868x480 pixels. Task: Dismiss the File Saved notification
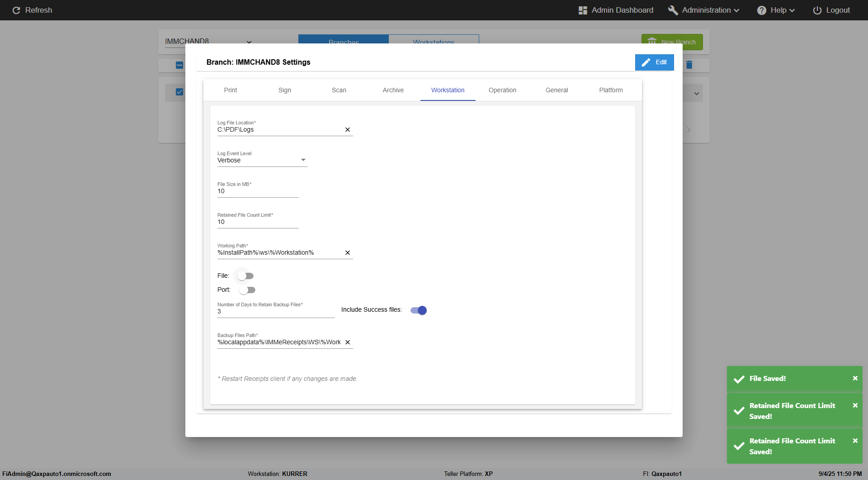click(855, 378)
